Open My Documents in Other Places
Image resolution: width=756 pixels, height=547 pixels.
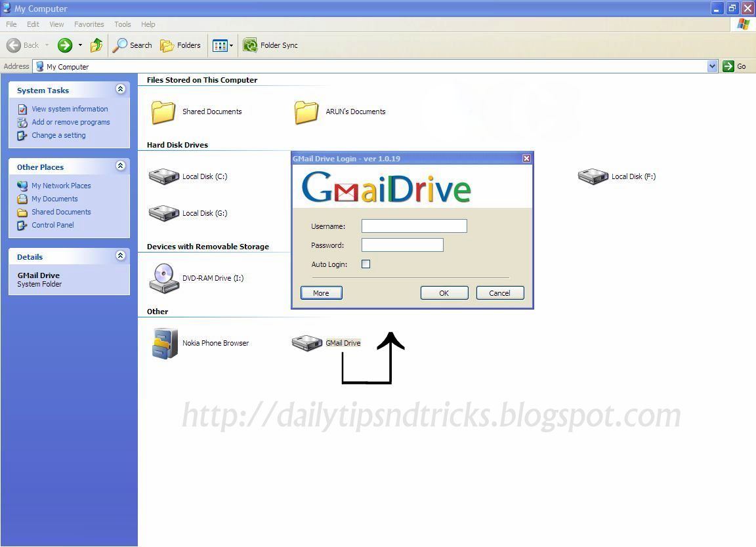point(54,199)
